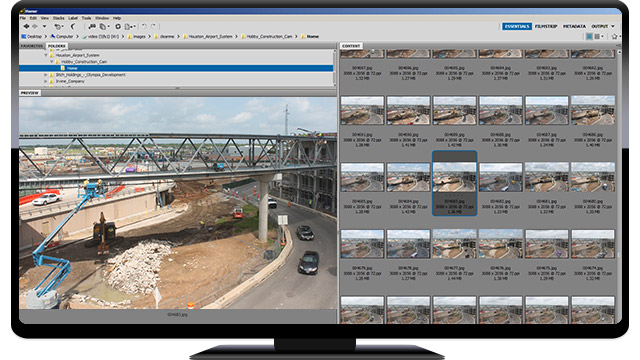Open in Camera Raw aperture icon
This screenshot has height=360, width=640.
pyautogui.click(x=118, y=27)
